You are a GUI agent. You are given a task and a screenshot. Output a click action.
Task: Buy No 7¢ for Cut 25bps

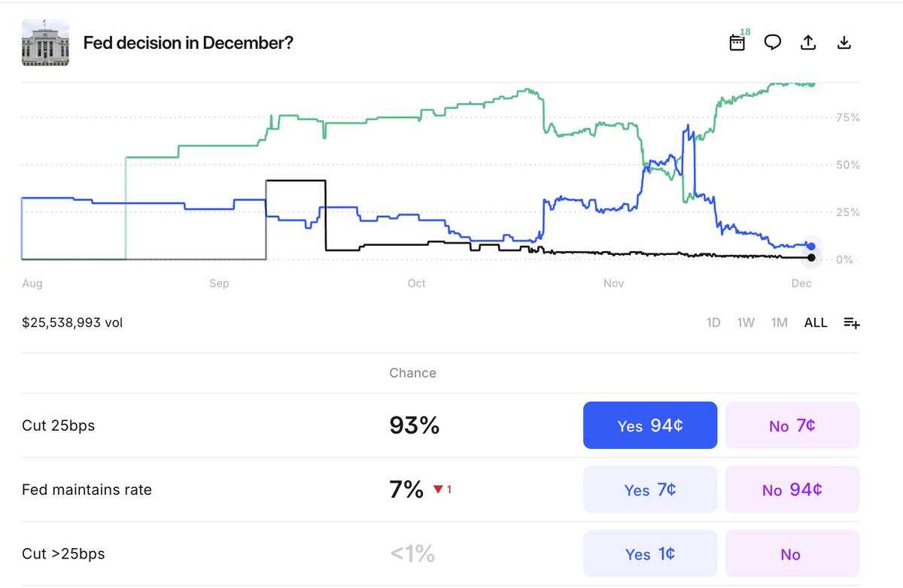[x=792, y=426]
